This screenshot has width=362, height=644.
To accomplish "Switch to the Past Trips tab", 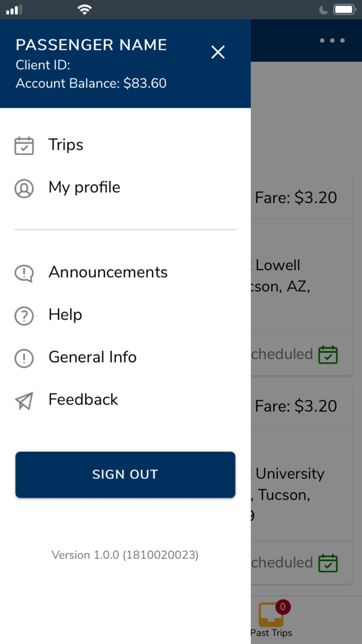I will [271, 633].
